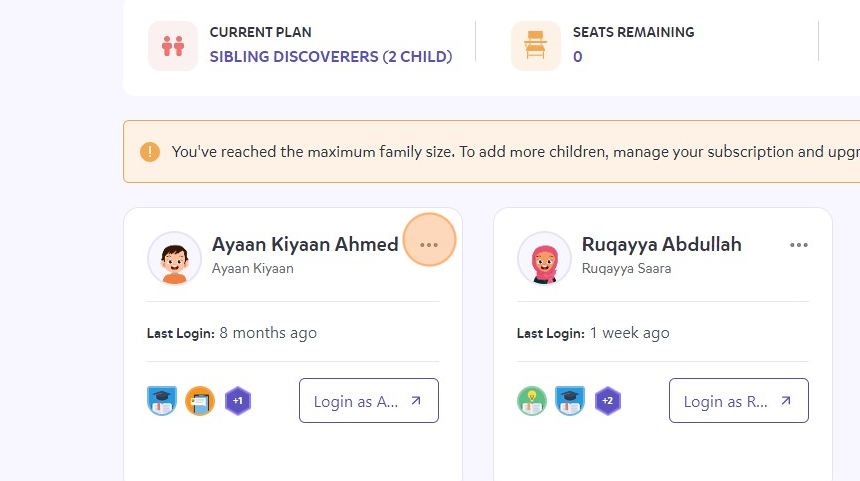Open options menu for Ayaan Kiyaan Ahmed
The image size is (860, 481).
coord(429,244)
